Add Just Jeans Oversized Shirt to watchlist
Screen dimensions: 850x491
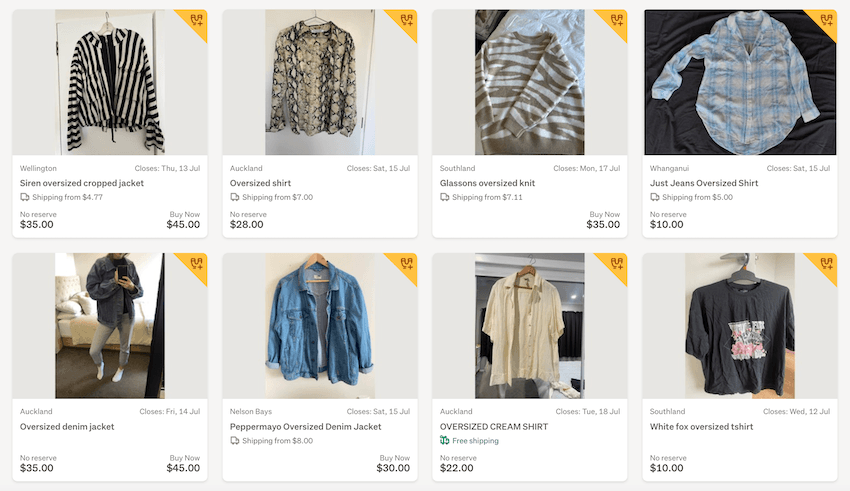826,20
